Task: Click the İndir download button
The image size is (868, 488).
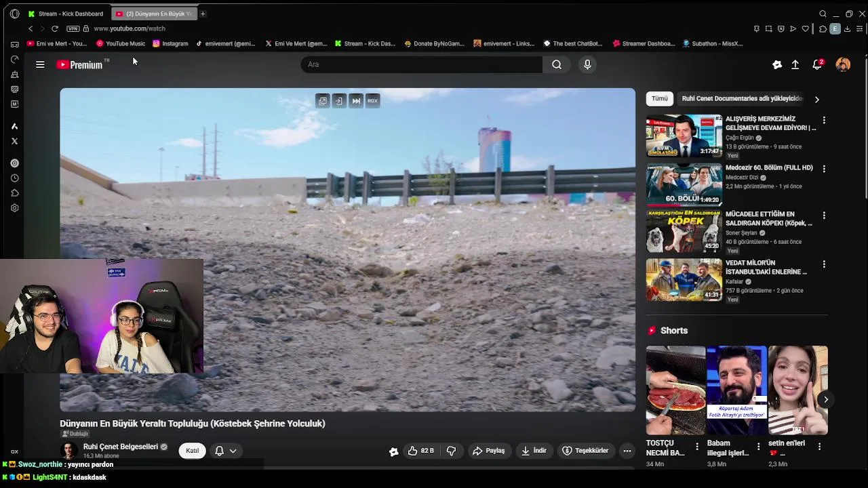Action: click(x=534, y=451)
